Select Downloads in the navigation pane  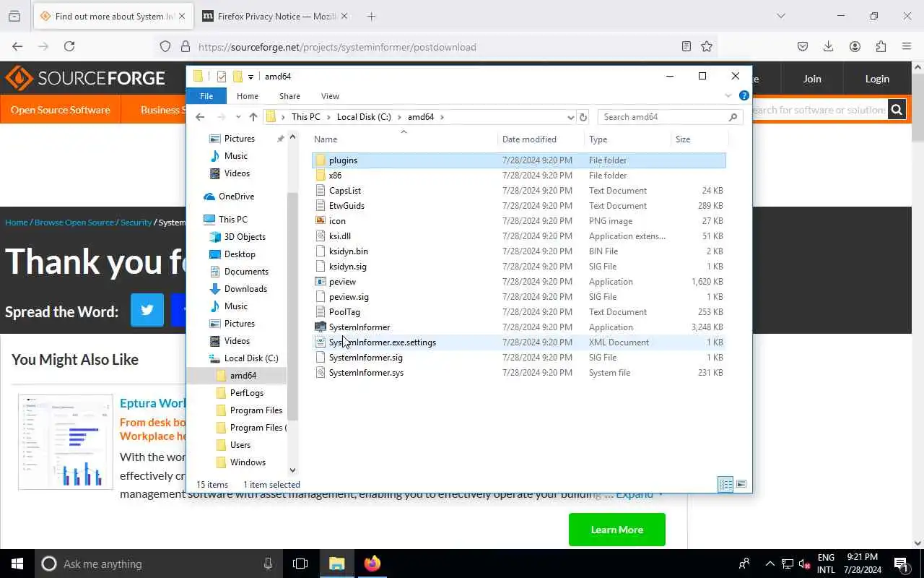(245, 289)
